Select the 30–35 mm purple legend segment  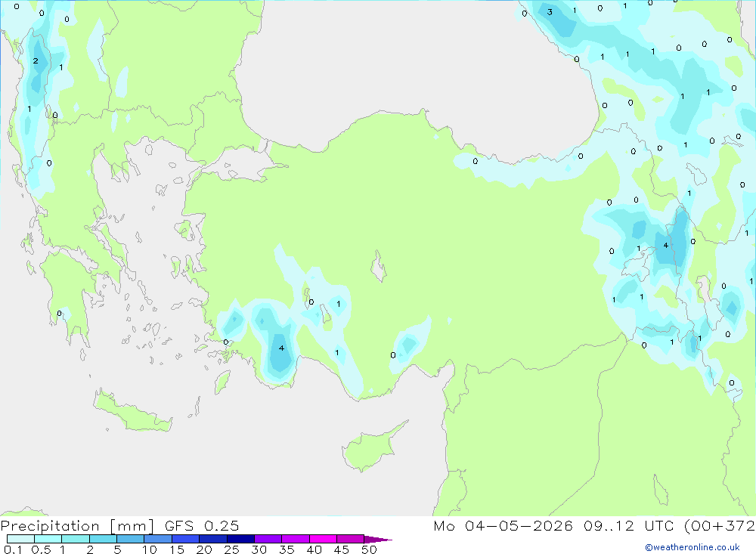[x=268, y=539]
